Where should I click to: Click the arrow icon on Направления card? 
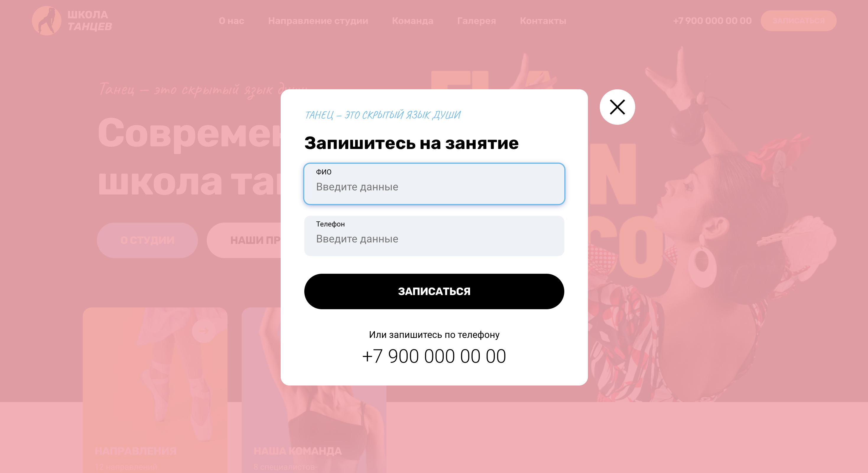tap(204, 331)
